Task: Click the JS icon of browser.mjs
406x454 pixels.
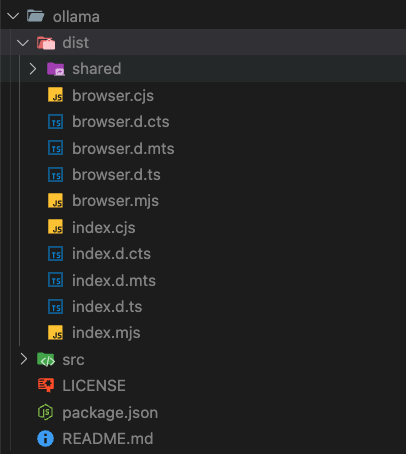Action: (55, 201)
